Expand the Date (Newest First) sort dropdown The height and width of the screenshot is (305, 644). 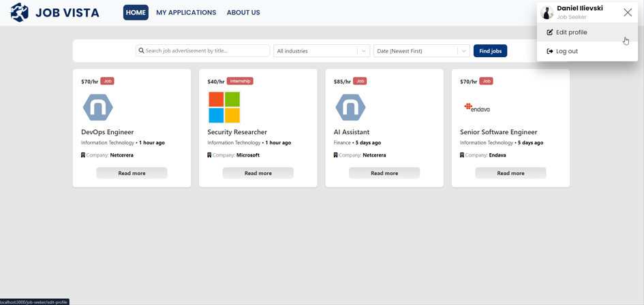pos(414,51)
